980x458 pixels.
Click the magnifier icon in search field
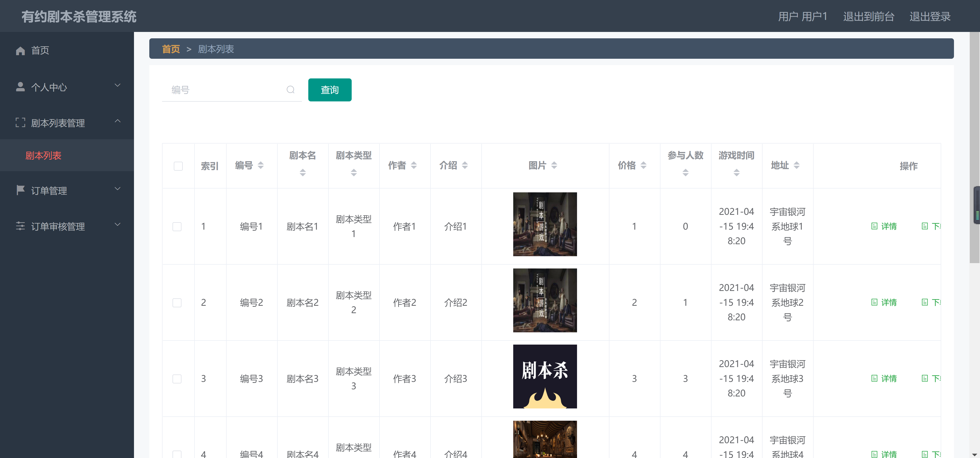click(290, 90)
